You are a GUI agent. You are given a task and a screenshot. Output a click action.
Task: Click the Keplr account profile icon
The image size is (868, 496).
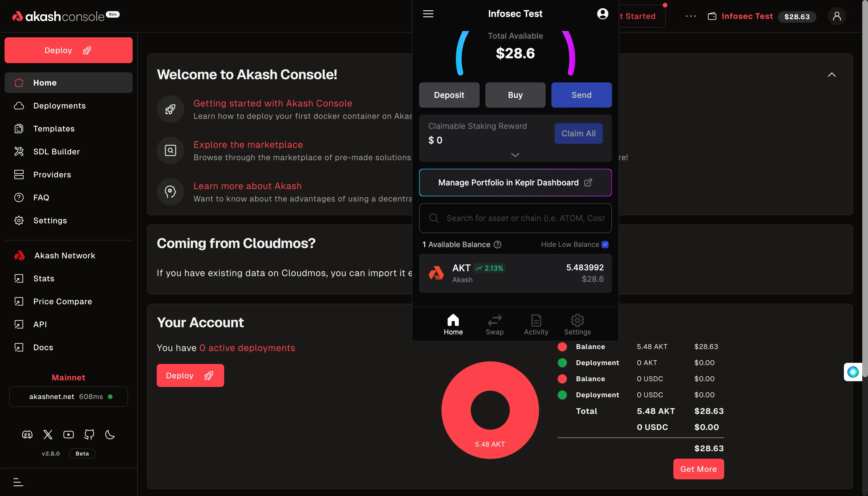(x=602, y=13)
